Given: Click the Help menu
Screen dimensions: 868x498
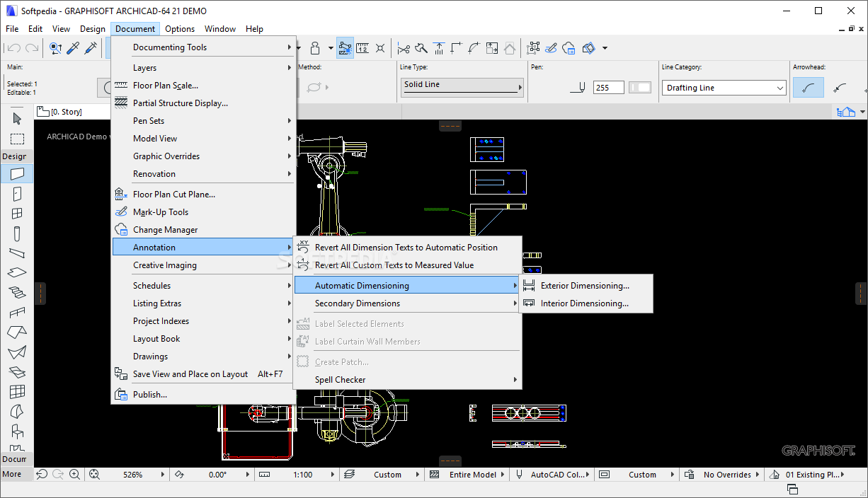Looking at the screenshot, I should (x=254, y=29).
